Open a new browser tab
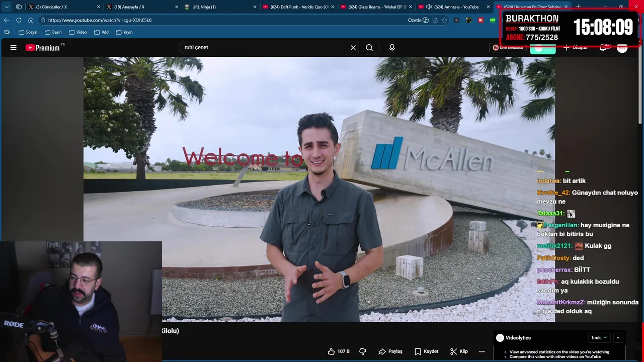Screen dimensions: 644x362 click(578, 7)
